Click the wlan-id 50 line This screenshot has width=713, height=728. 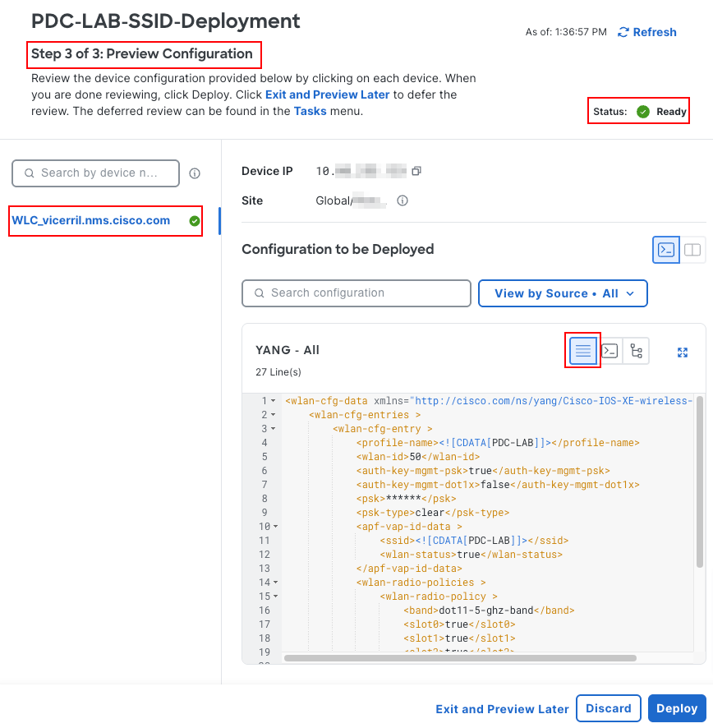point(418,457)
